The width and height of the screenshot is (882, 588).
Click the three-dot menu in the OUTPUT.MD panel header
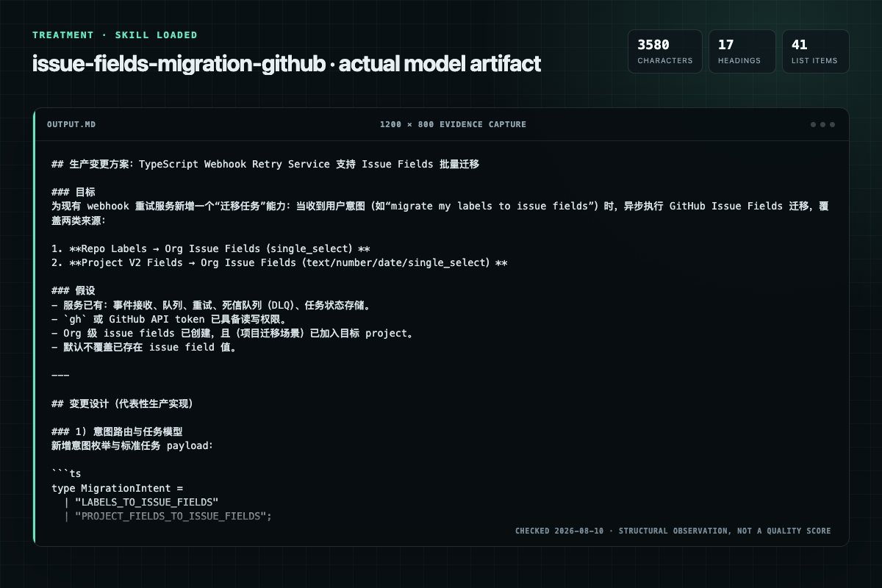(822, 124)
